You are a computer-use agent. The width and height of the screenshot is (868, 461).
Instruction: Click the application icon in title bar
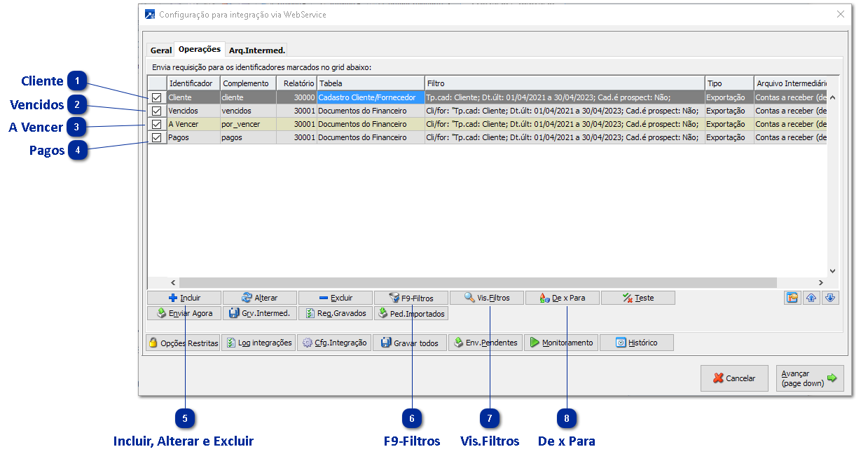click(x=150, y=14)
